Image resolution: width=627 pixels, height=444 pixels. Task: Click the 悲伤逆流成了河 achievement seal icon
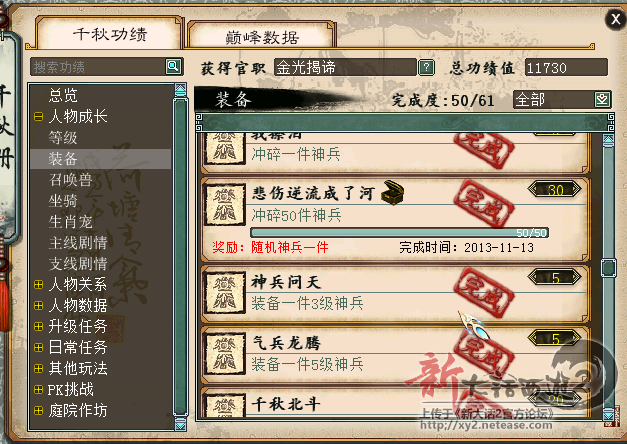(x=224, y=204)
